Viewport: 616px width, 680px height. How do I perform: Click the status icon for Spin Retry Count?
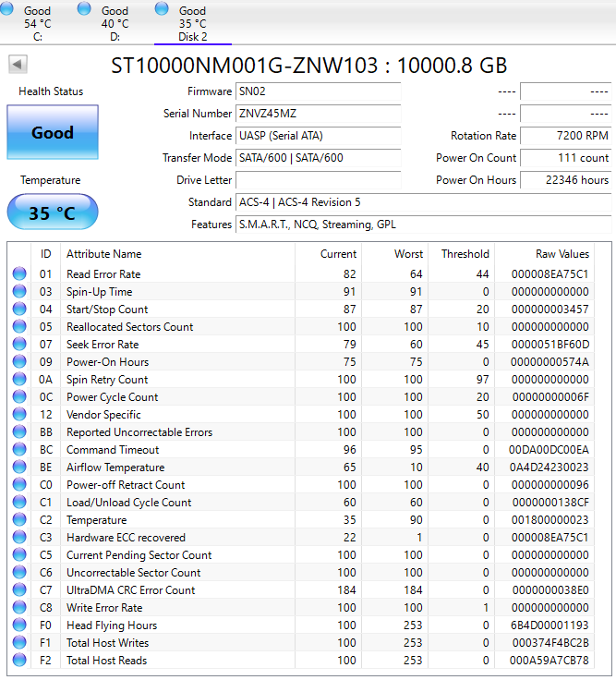click(x=19, y=379)
